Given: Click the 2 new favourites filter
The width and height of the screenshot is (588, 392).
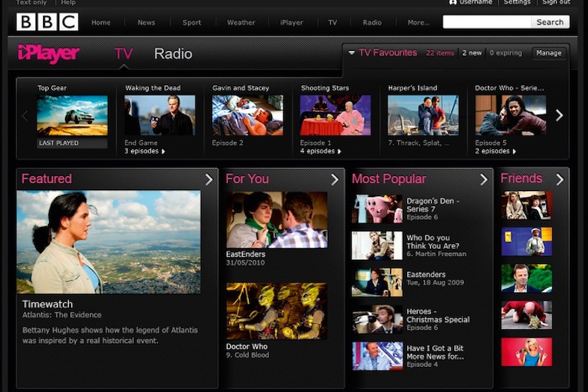Looking at the screenshot, I should [x=472, y=53].
